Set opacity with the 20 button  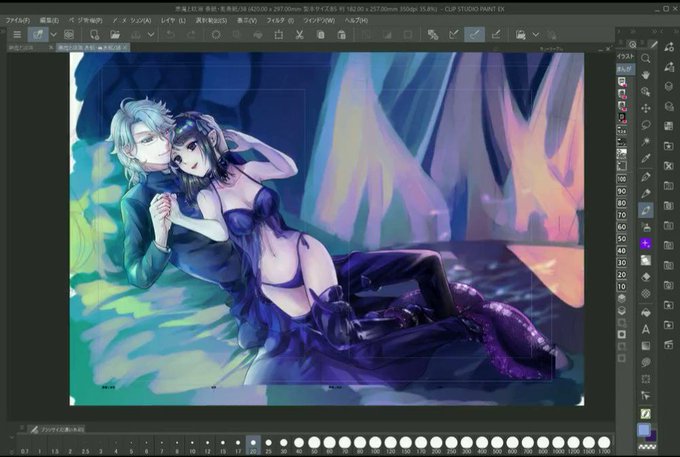(622, 274)
